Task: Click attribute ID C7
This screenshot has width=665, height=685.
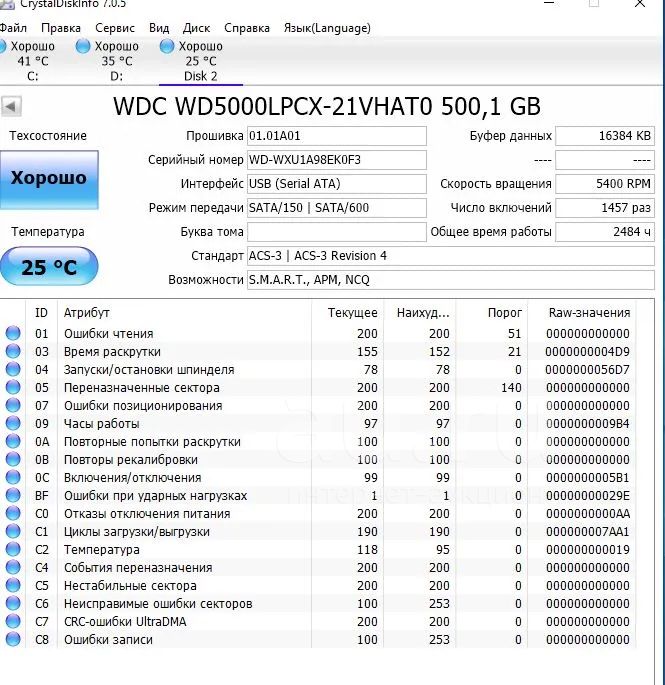Action: pos(42,622)
